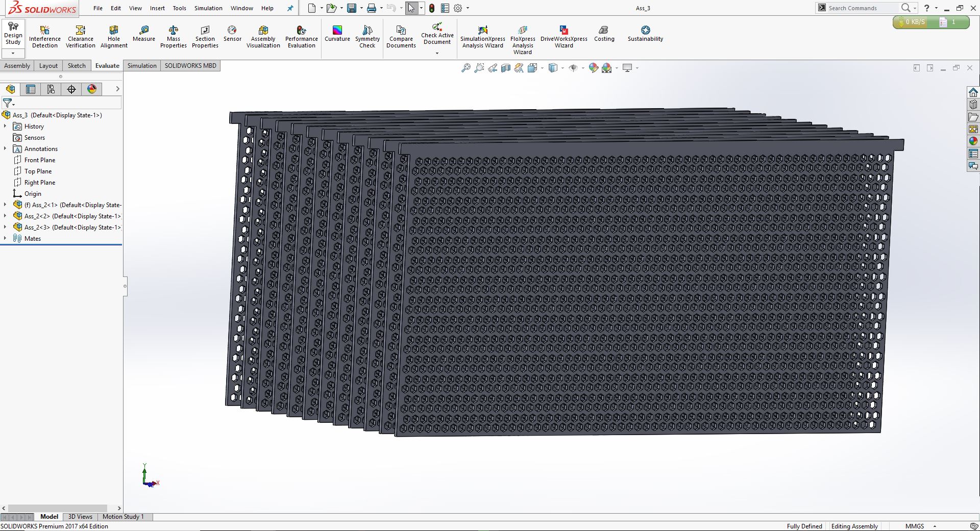Toggle the pin on the menu bar
The height and width of the screenshot is (531, 980).
point(290,8)
